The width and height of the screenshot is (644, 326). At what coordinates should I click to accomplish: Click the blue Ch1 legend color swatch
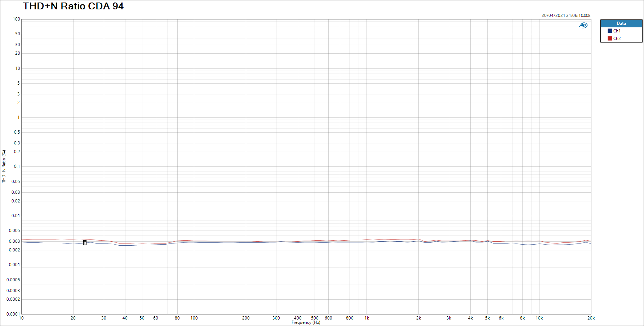point(610,31)
